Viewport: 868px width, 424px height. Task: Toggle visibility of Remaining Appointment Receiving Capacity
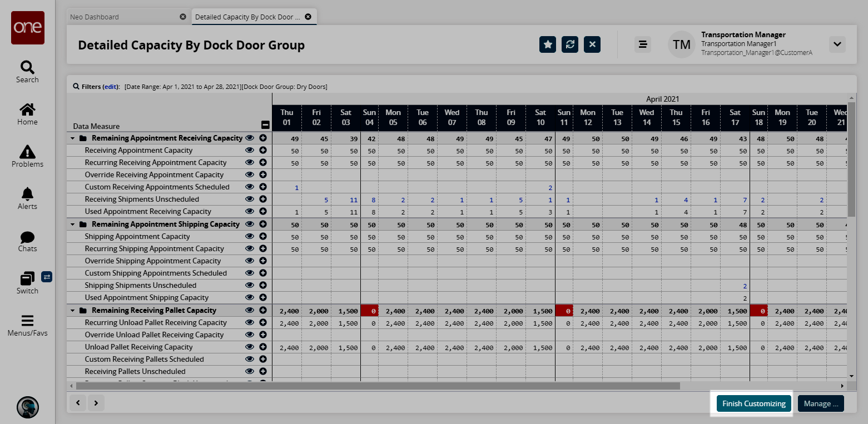click(250, 138)
